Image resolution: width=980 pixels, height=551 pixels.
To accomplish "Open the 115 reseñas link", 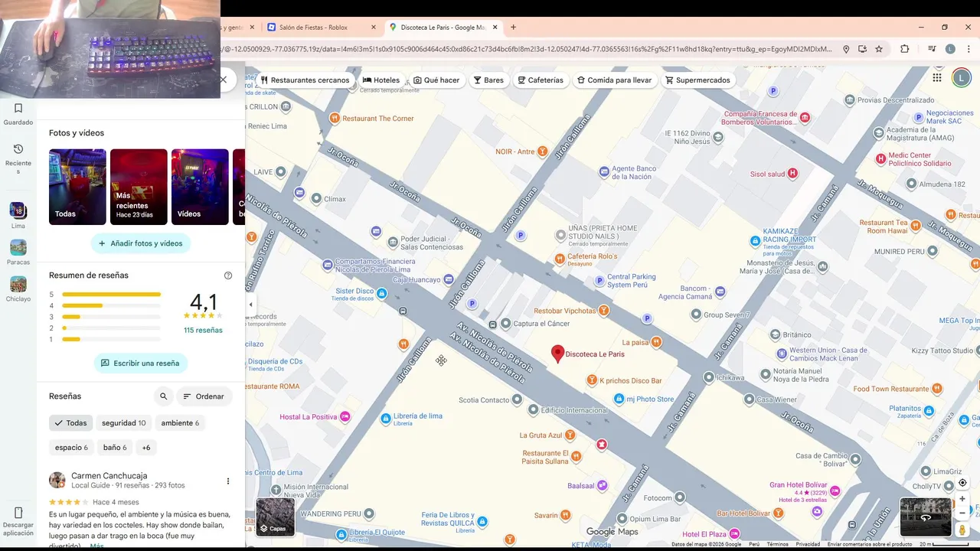I will click(x=203, y=331).
